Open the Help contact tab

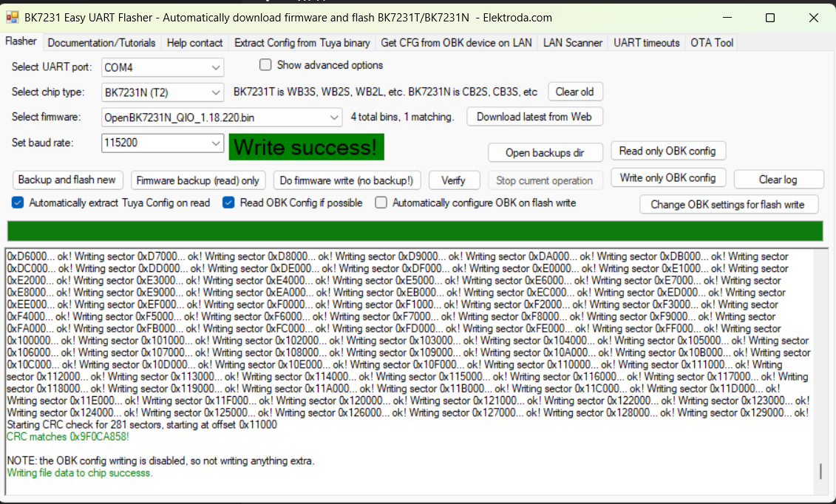point(194,43)
